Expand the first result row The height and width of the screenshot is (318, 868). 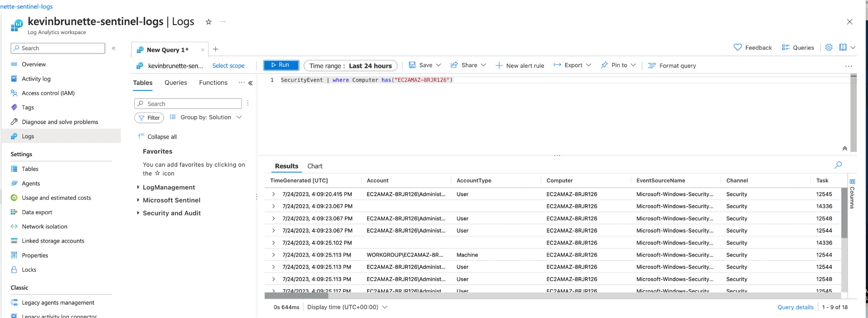274,194
